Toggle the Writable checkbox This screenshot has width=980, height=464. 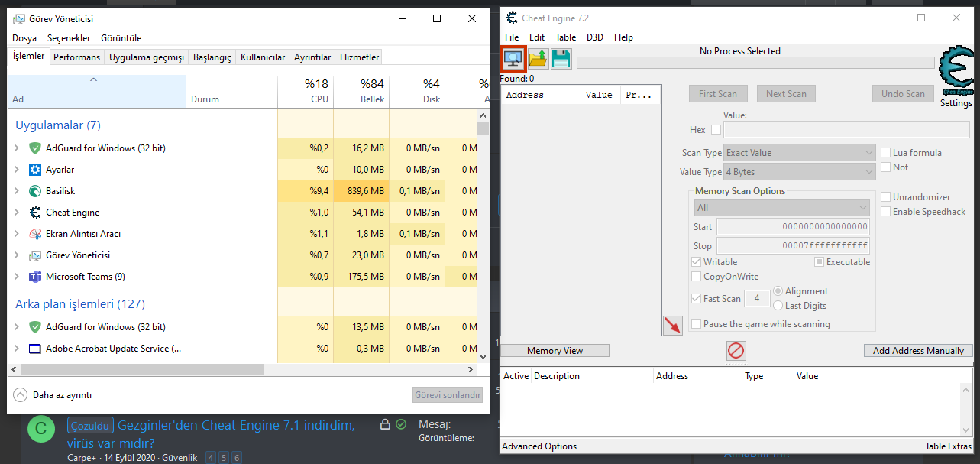coord(696,262)
